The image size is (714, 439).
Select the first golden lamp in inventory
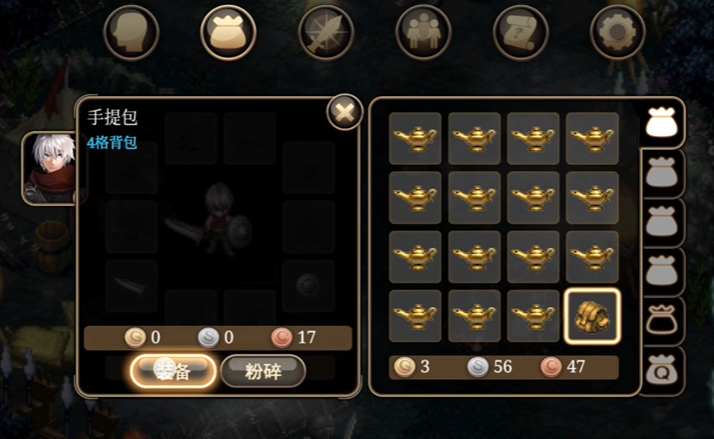415,138
